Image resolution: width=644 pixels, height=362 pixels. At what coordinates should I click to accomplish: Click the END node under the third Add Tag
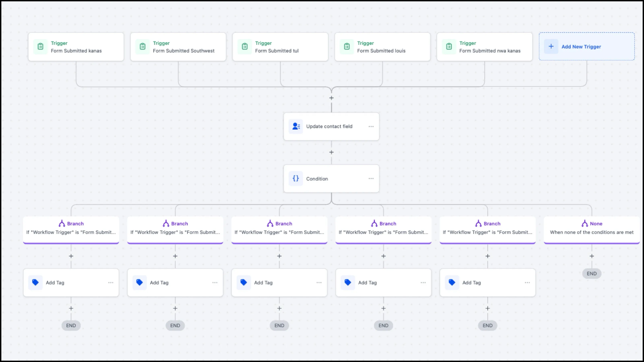(x=279, y=326)
